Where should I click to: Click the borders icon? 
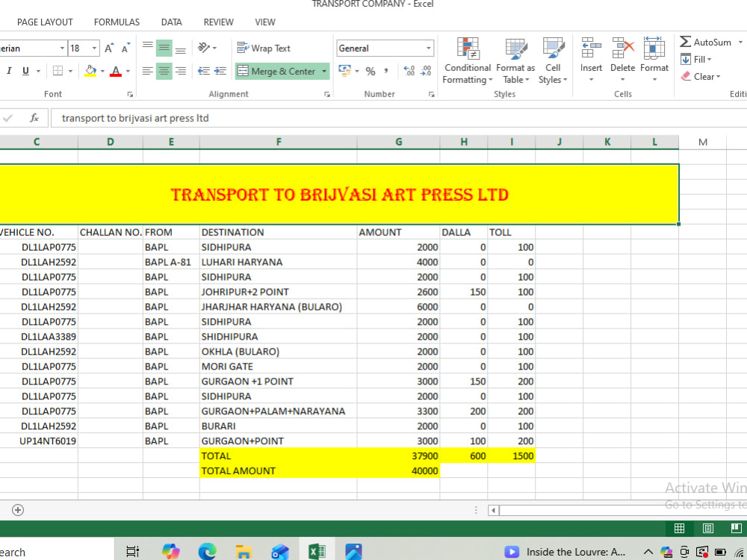point(58,71)
